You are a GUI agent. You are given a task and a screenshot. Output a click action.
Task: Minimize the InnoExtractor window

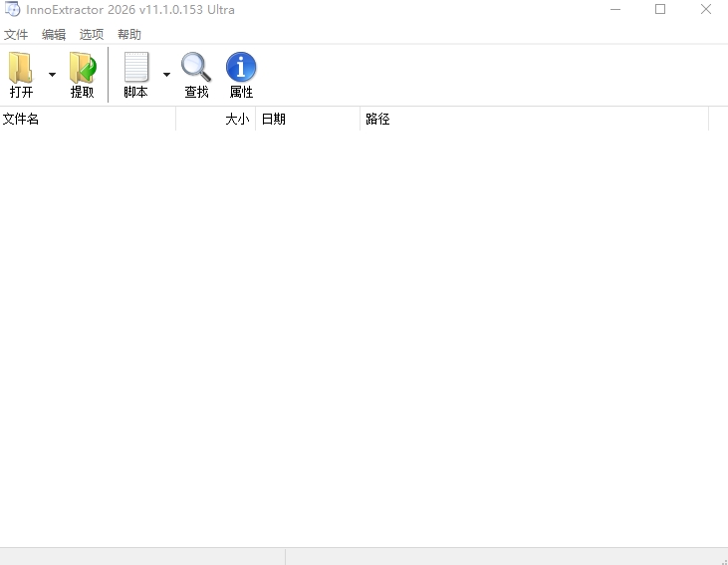(x=615, y=9)
